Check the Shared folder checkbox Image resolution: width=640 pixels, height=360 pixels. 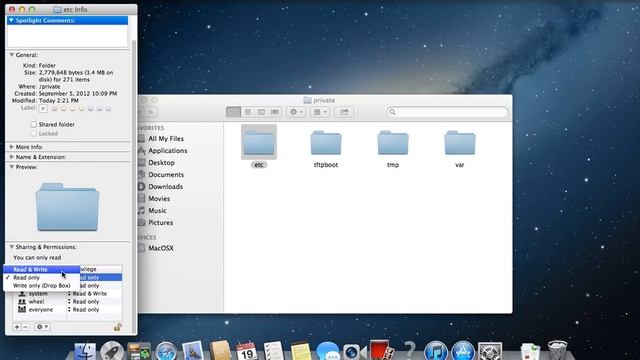point(33,124)
